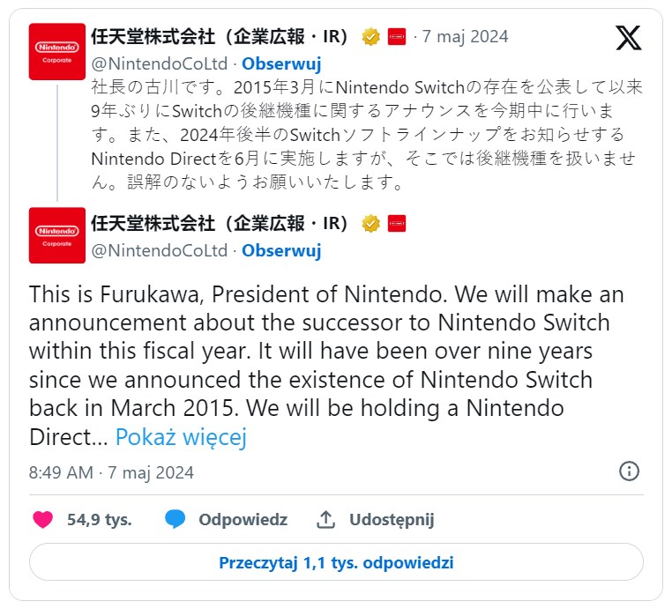Click the share upload arrow icon
Screen dimensions: 672x616
point(325,519)
